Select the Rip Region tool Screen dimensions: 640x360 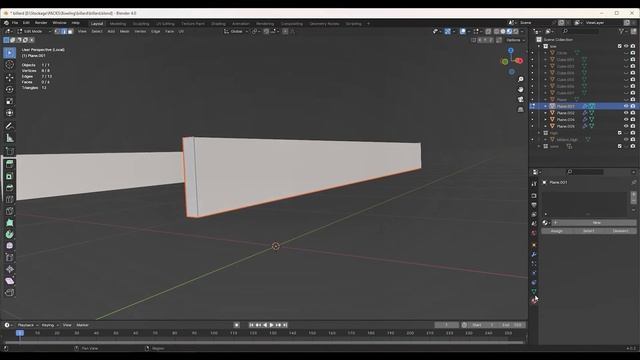pyautogui.click(x=9, y=292)
